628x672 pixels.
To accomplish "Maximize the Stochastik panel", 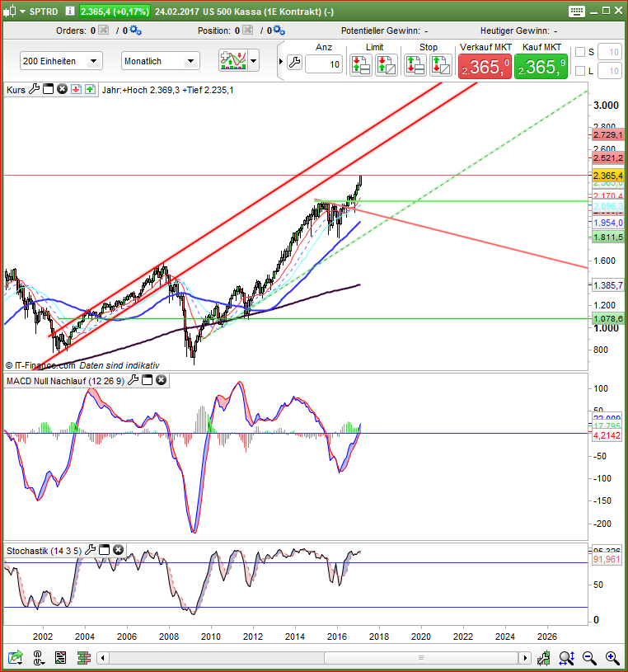I will [104, 550].
